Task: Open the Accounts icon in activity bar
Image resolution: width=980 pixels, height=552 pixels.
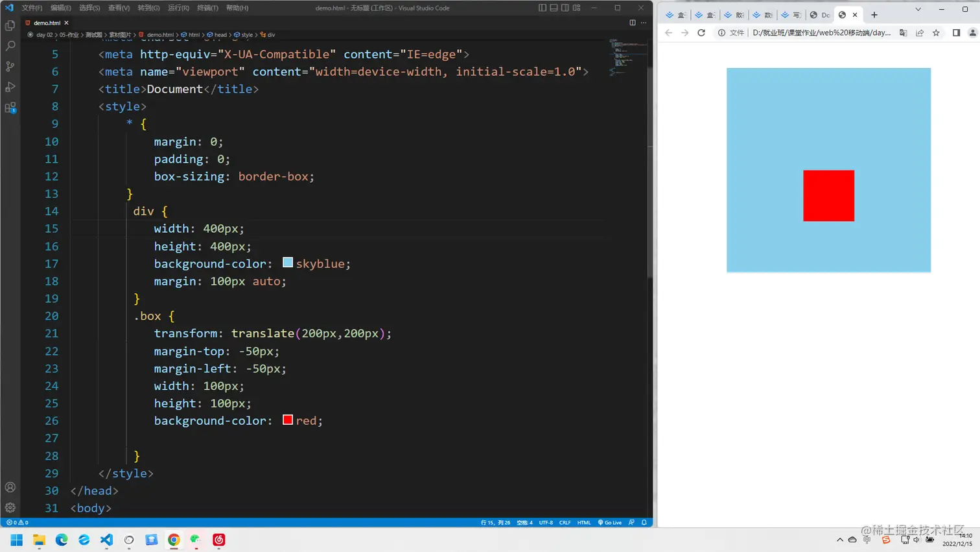Action: click(x=10, y=487)
